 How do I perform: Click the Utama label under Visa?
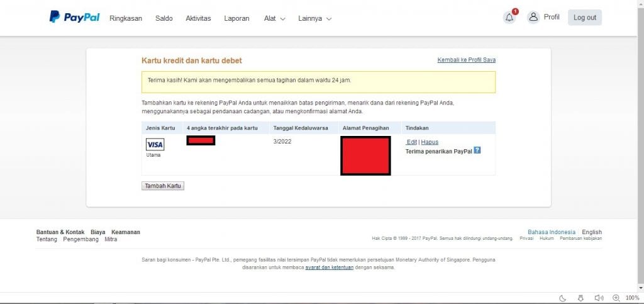coord(153,155)
